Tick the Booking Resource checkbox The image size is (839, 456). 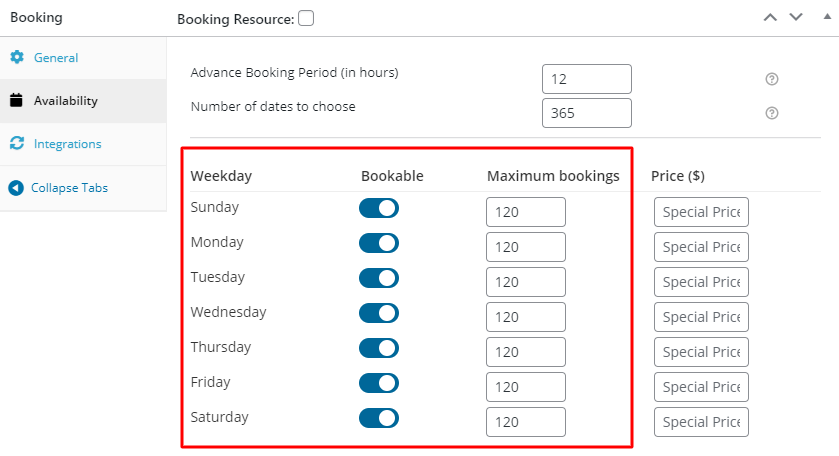coord(306,18)
